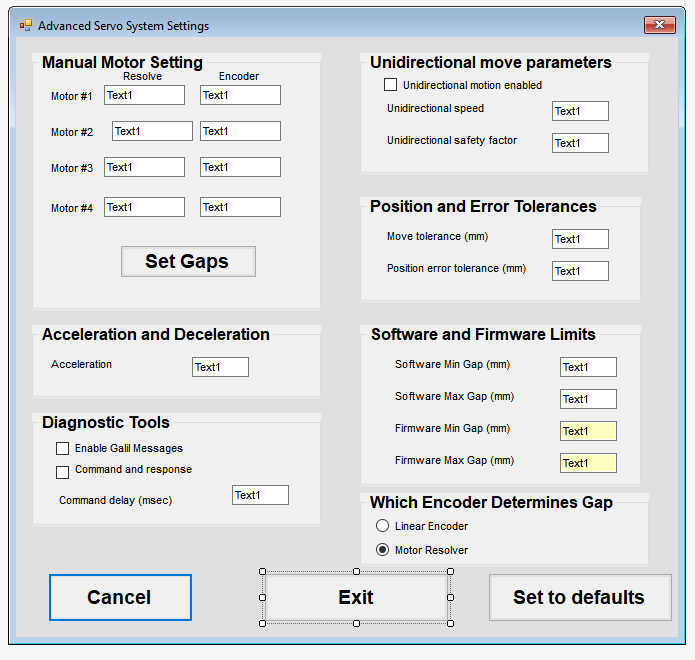Focus Unidirectional speed text box
The image size is (695, 660).
click(x=580, y=111)
